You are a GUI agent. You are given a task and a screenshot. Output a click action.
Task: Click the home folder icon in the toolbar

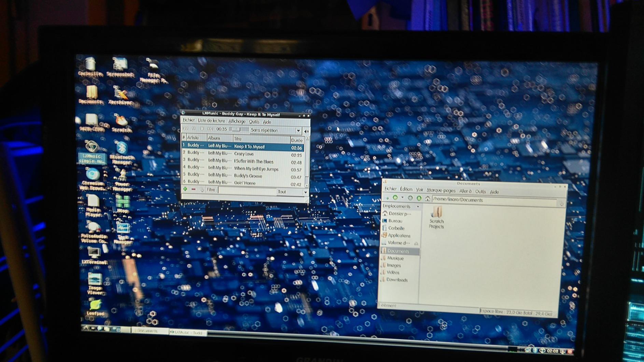tap(427, 199)
